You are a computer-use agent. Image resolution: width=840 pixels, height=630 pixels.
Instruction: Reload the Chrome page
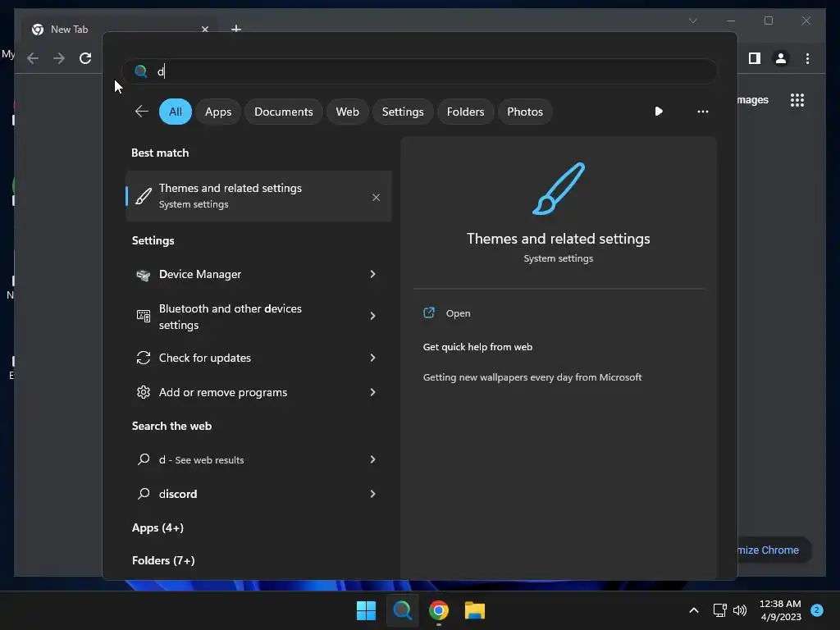[85, 58]
